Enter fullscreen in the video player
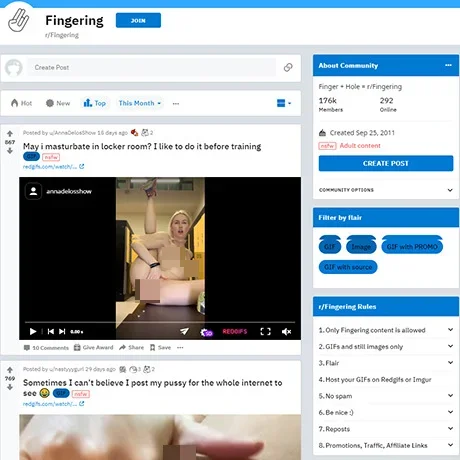The height and width of the screenshot is (460, 460). [x=265, y=331]
